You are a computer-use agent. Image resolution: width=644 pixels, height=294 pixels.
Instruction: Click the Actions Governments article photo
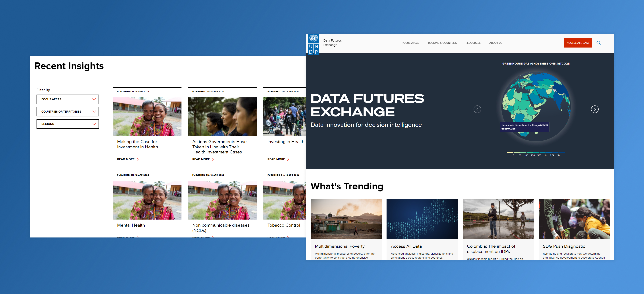point(222,117)
